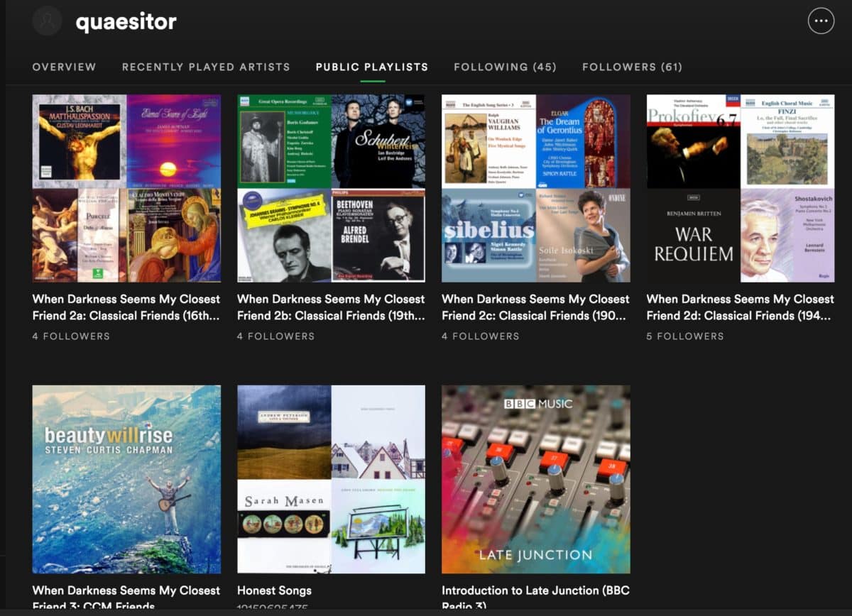The height and width of the screenshot is (616, 852).
Task: Click the 'quaesitor' username heading
Action: point(126,22)
